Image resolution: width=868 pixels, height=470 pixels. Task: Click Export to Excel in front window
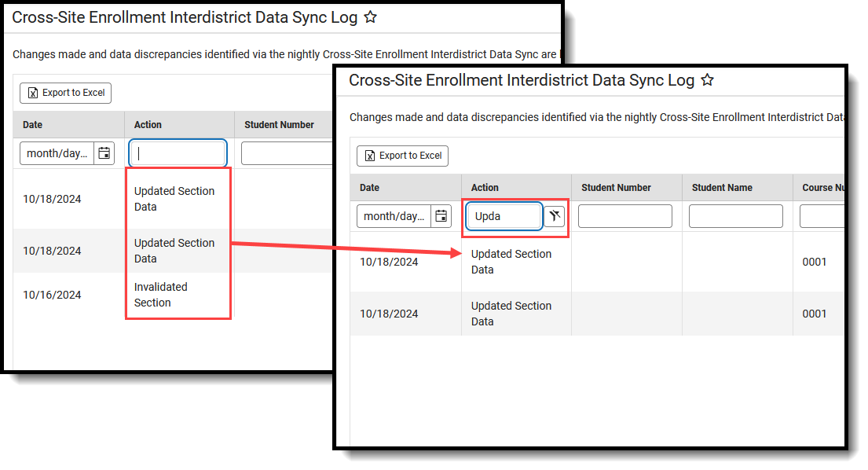pyautogui.click(x=402, y=156)
